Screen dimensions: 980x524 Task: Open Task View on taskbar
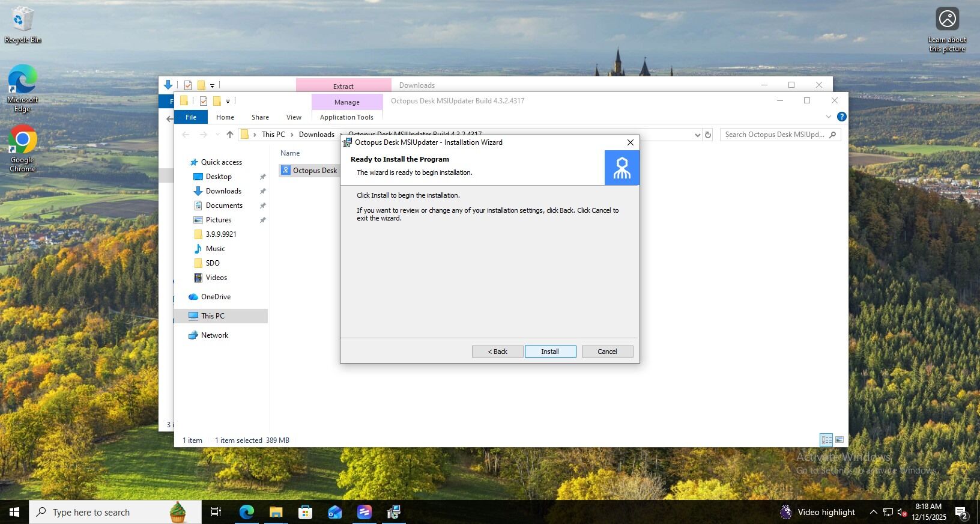pos(216,512)
